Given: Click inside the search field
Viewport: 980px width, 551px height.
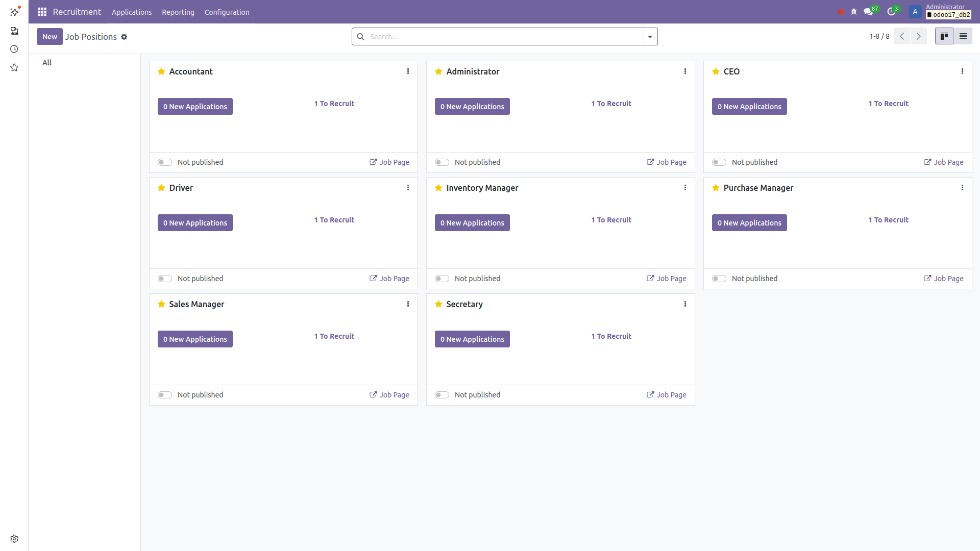Looking at the screenshot, I should [495, 36].
